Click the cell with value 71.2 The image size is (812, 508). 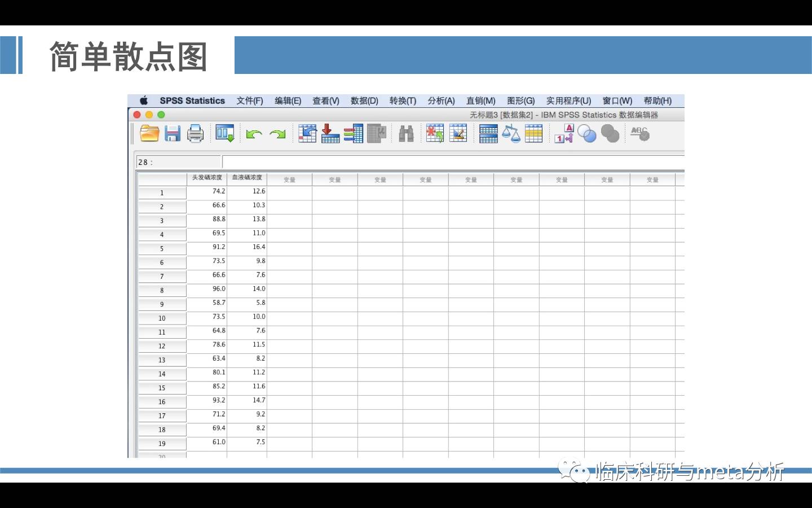coord(207,415)
